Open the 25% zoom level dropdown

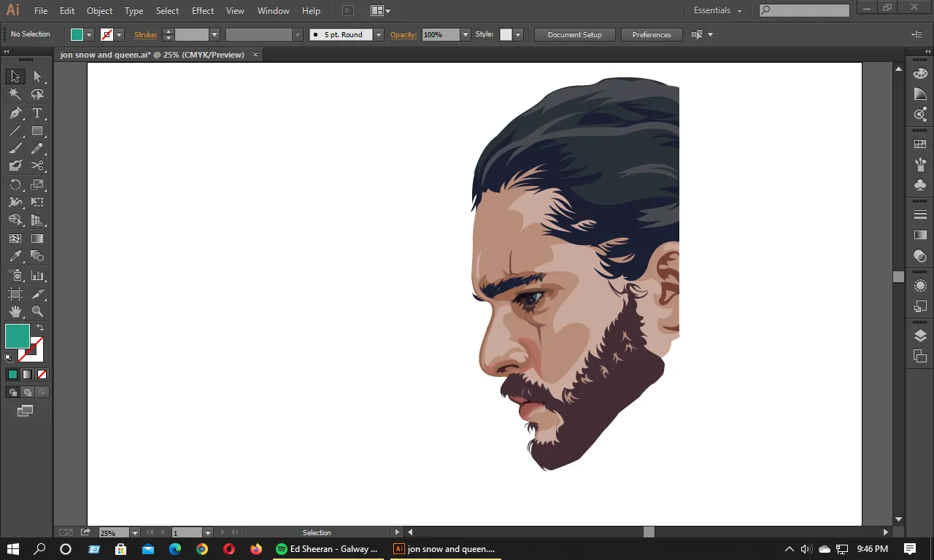(x=134, y=533)
